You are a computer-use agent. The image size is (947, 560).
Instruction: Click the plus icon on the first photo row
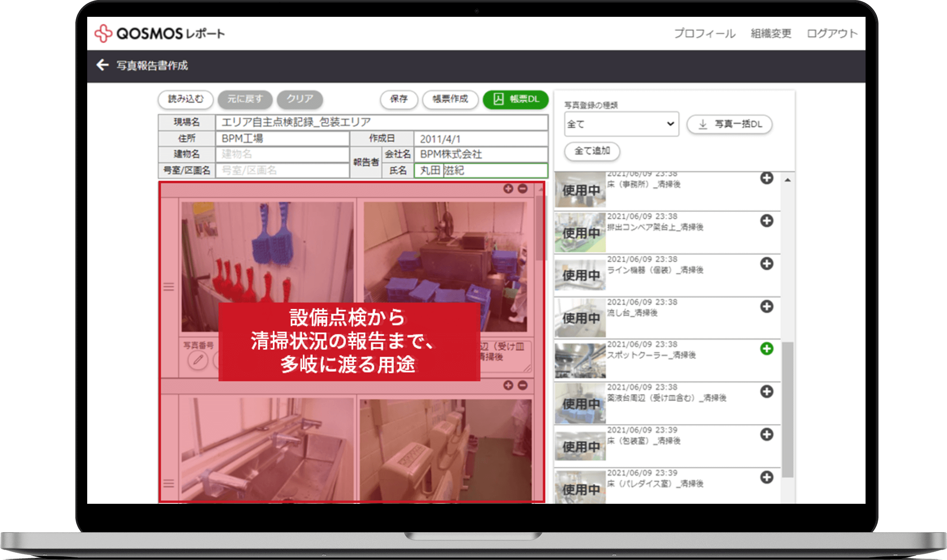click(508, 189)
